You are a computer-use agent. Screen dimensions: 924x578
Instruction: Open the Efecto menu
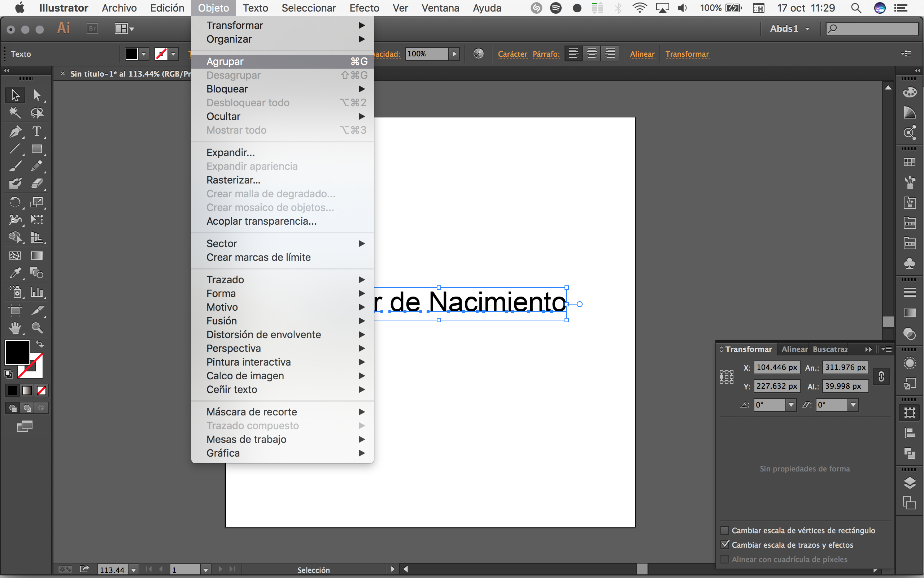click(364, 8)
